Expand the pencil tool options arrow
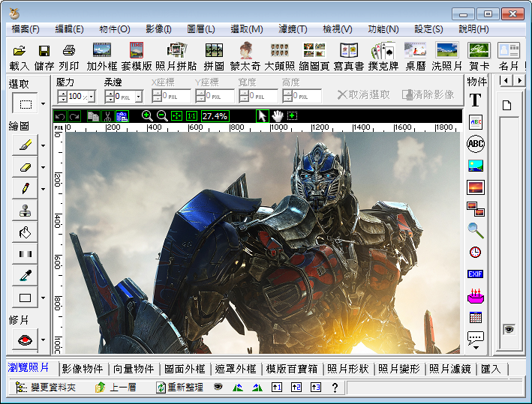The image size is (532, 404). 43,189
